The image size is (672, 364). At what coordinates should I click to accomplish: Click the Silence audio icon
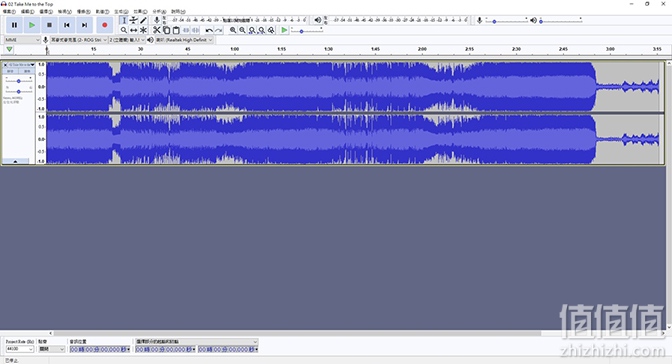195,30
